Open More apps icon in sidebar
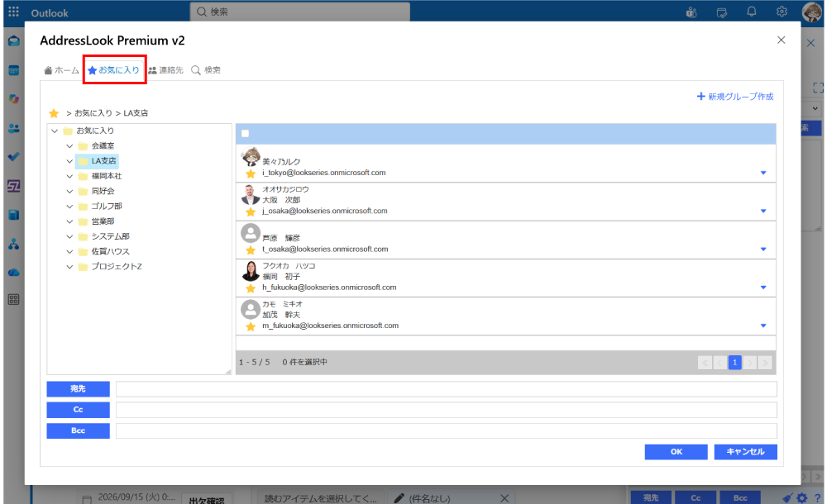The width and height of the screenshot is (827, 504). tap(14, 299)
